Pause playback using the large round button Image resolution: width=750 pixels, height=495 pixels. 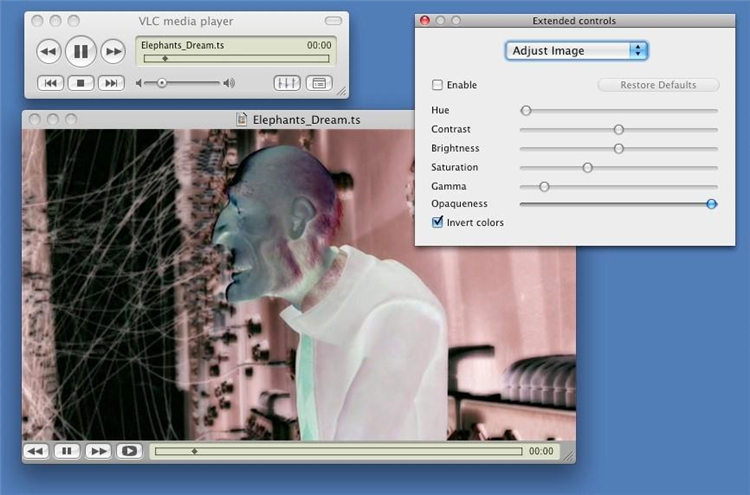(x=81, y=51)
